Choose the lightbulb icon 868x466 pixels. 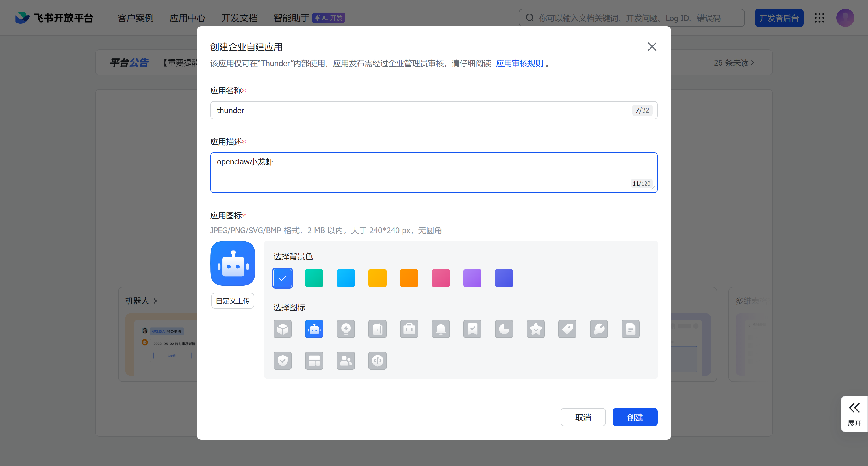click(x=346, y=329)
